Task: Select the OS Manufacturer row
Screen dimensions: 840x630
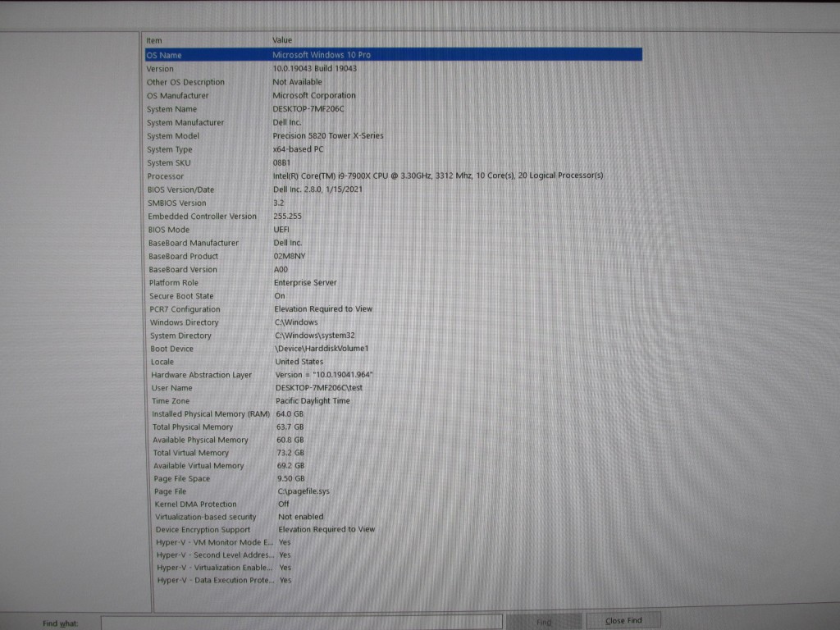Action: pyautogui.click(x=393, y=95)
